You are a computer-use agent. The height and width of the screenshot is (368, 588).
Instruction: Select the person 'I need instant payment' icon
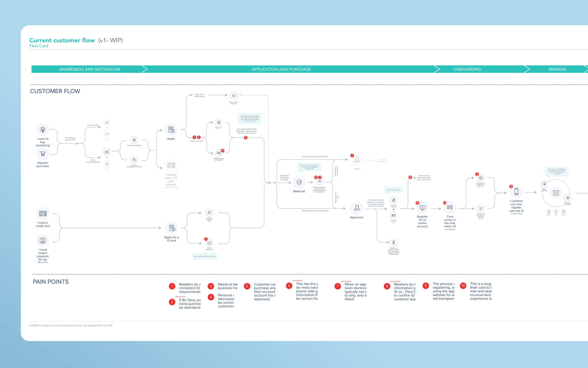click(43, 240)
